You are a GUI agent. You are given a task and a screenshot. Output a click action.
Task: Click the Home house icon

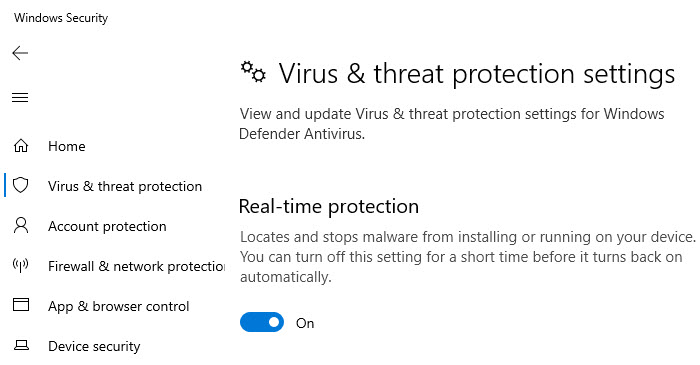tap(21, 146)
